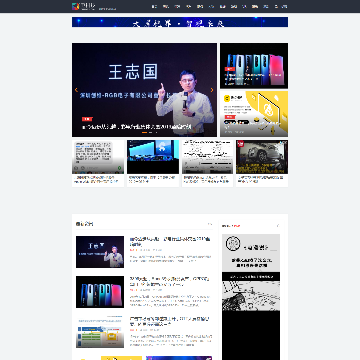The height and width of the screenshot is (360, 360).
Task: Open the NIO conference stage article thumbnail
Action: tap(153, 157)
